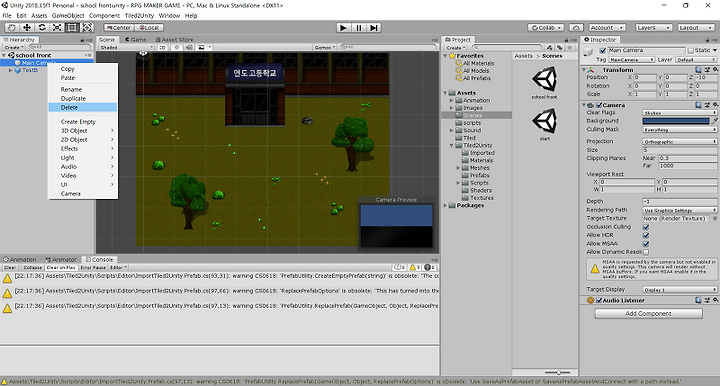The image size is (720, 386).
Task: Collapse the Tiled2Unity folder
Action: [451, 145]
